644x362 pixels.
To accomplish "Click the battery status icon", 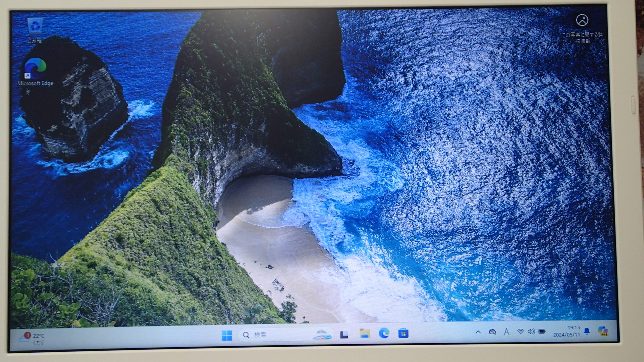I will (542, 331).
